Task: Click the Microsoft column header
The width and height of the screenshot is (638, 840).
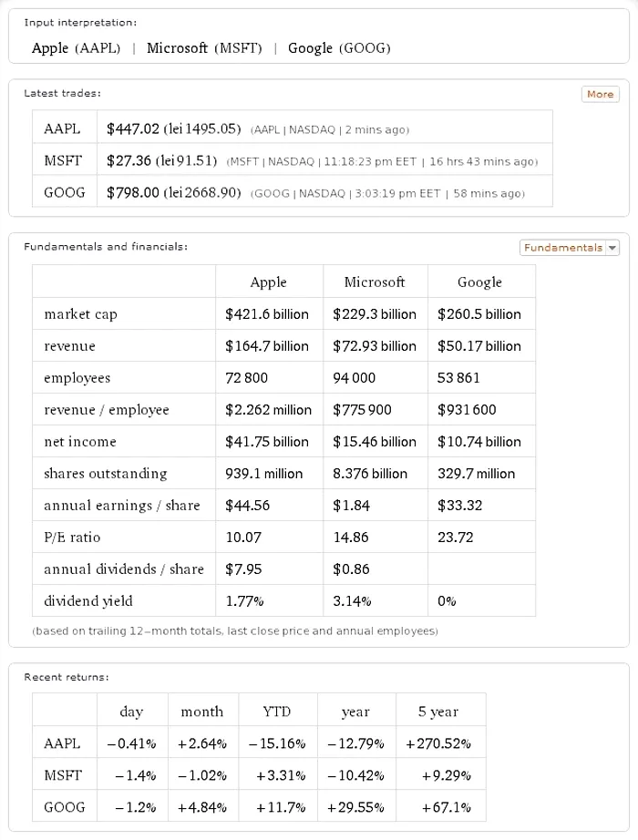Action: (x=374, y=281)
